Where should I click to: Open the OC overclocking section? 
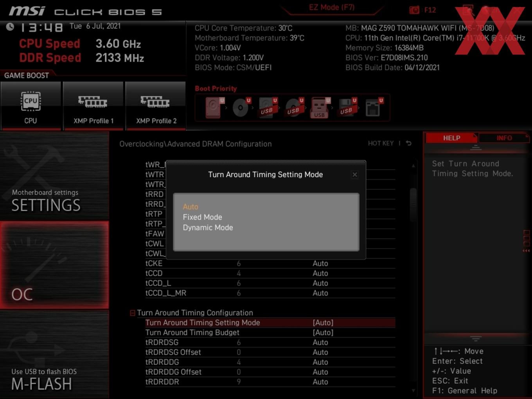click(x=54, y=265)
